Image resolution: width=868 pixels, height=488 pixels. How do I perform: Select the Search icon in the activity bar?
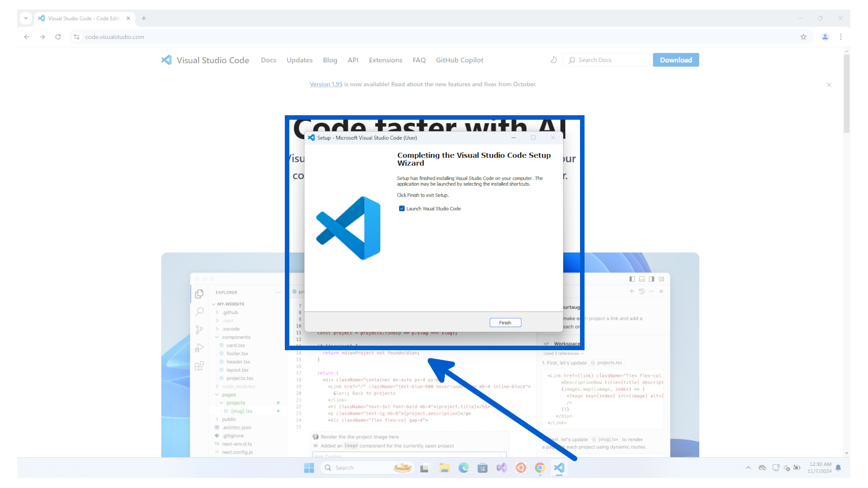point(199,311)
